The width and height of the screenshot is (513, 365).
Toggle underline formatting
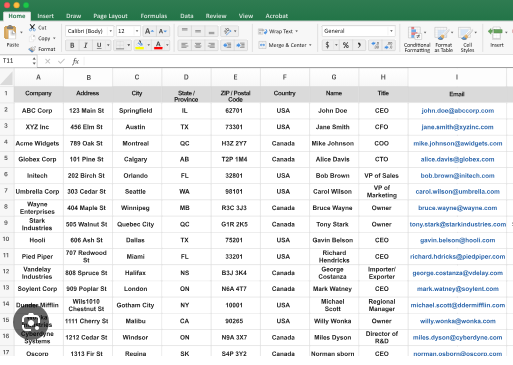point(99,45)
